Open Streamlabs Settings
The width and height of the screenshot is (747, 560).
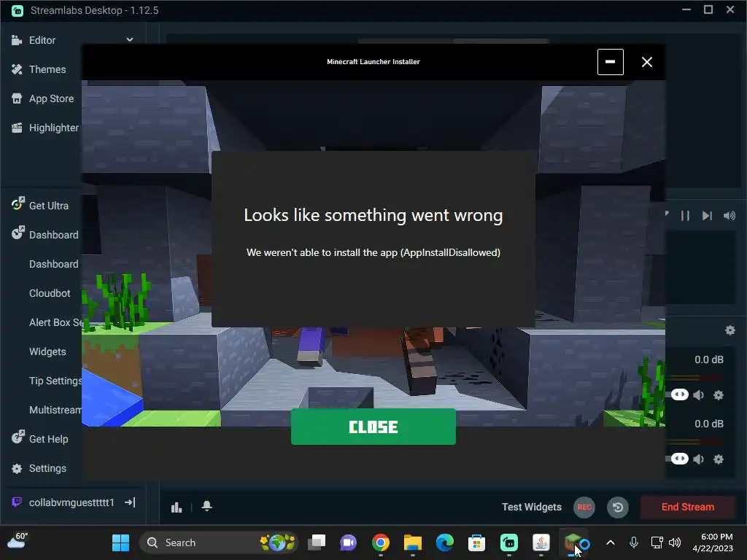pyautogui.click(x=47, y=469)
